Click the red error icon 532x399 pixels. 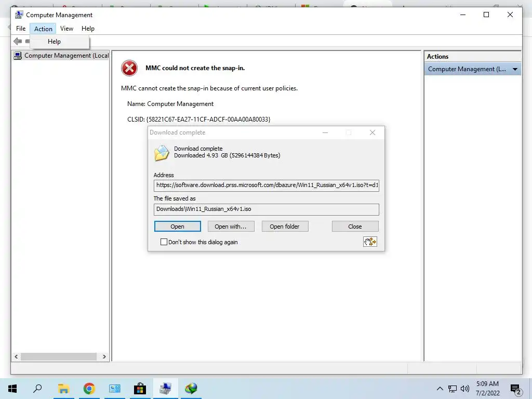[129, 68]
